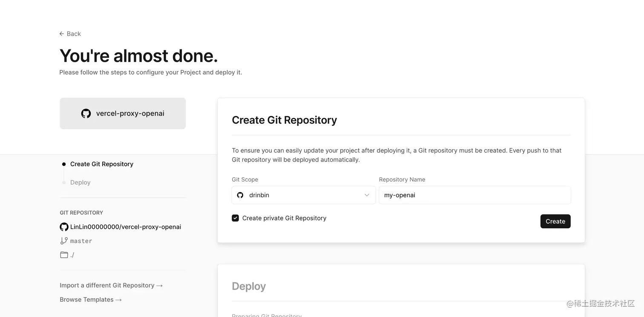Select the Create Git Repository step

102,164
